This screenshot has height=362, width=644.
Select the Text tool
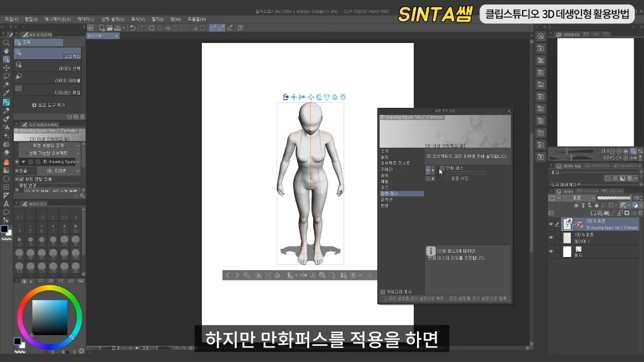tap(6, 204)
